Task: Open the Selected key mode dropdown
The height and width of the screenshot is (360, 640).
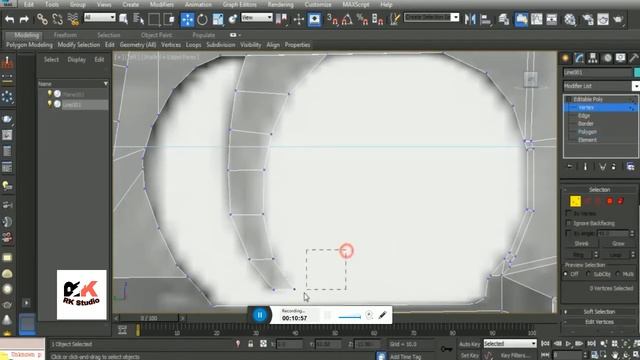Action: (510, 344)
